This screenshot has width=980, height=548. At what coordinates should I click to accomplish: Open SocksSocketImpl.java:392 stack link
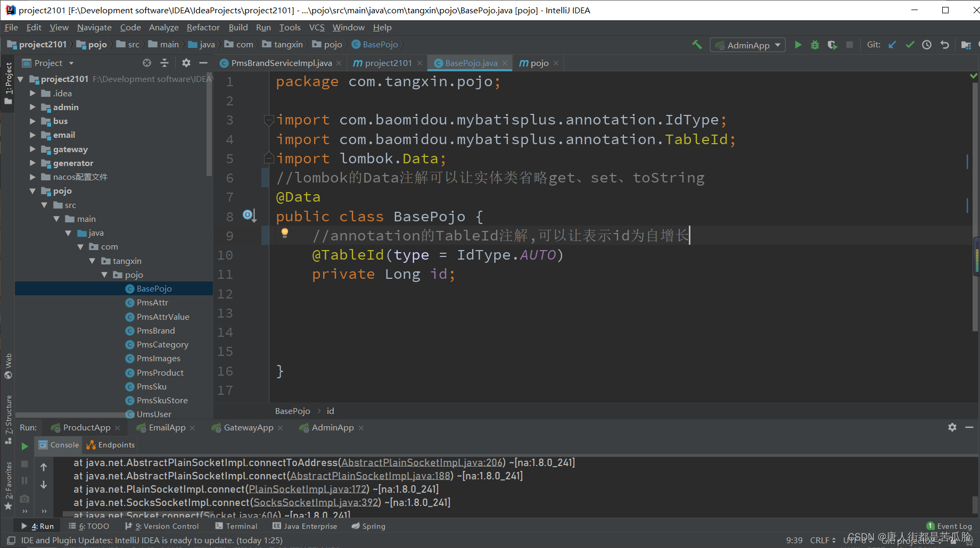point(316,502)
